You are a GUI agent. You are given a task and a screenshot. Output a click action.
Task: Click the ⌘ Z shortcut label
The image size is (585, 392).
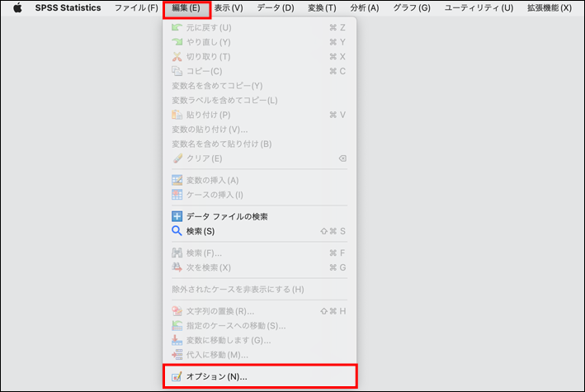pyautogui.click(x=337, y=27)
